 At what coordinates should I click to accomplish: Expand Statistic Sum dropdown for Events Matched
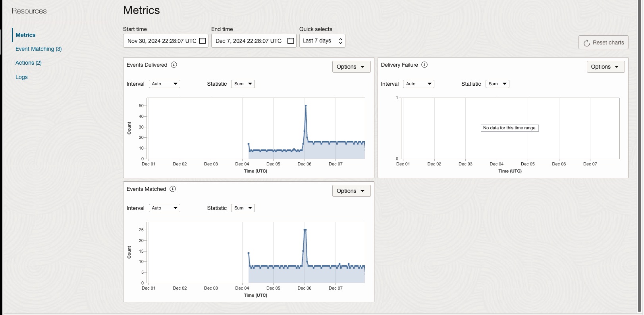point(243,208)
